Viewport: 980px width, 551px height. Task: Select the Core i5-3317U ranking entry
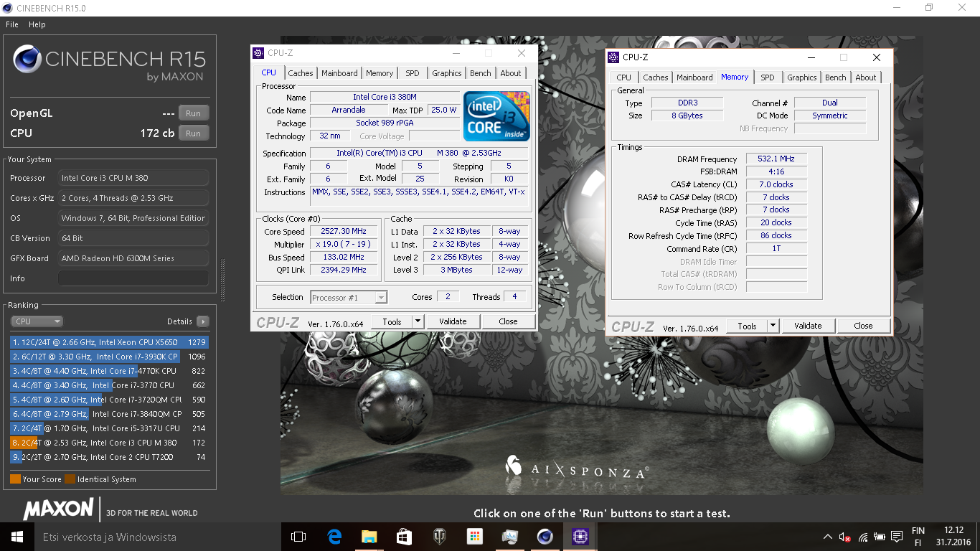109,428
